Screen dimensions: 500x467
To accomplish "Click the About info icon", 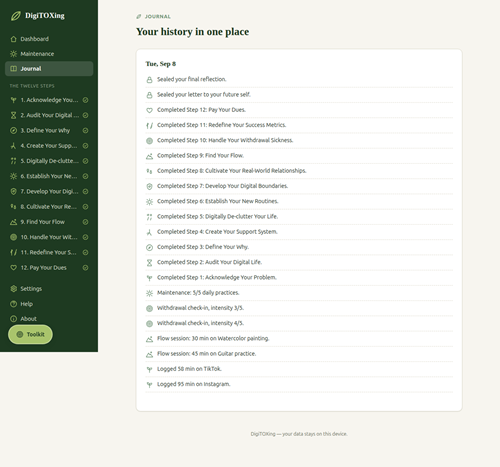I will click(x=13, y=319).
